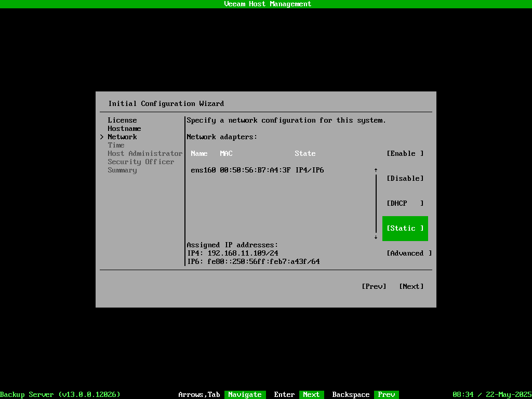Click the scrollbar down arrow
The width and height of the screenshot is (532, 399).
pos(376,237)
